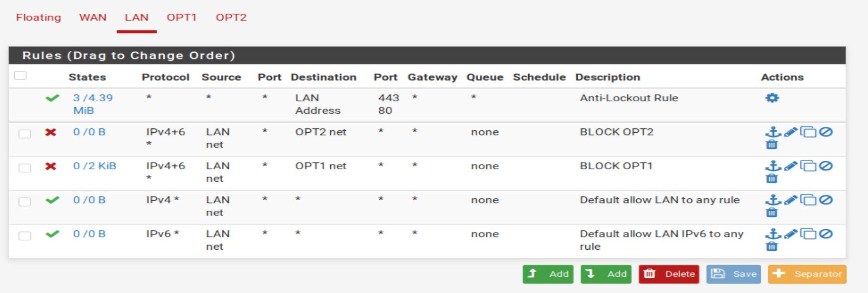The image size is (868, 293).
Task: Select the IPv6 default allow rule checkbox
Action: pyautogui.click(x=25, y=236)
